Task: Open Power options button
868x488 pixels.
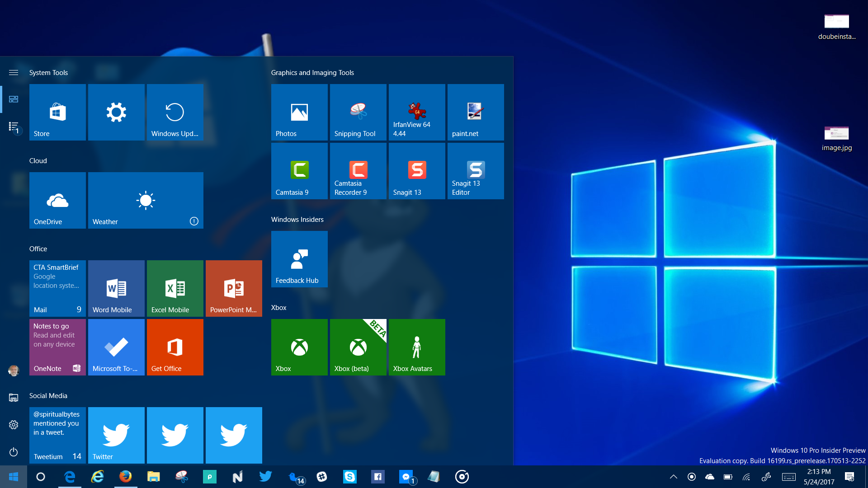Action: click(14, 452)
